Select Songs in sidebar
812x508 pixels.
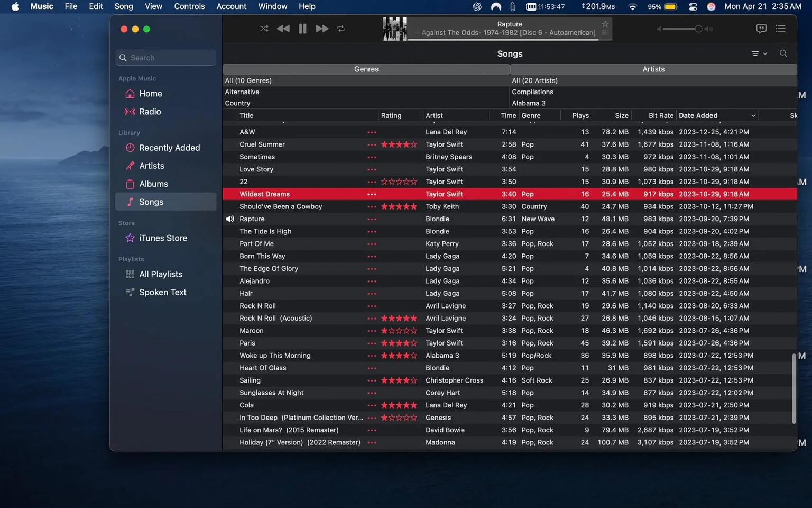click(165, 202)
